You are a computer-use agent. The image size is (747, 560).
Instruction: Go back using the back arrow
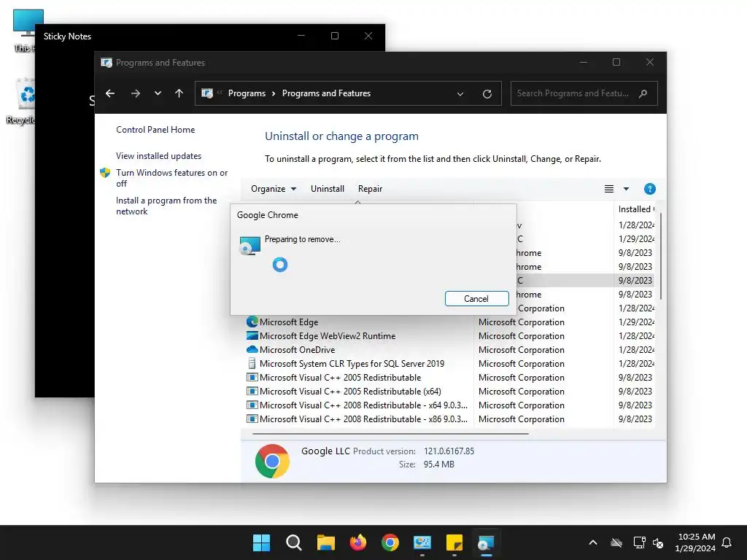click(x=110, y=93)
